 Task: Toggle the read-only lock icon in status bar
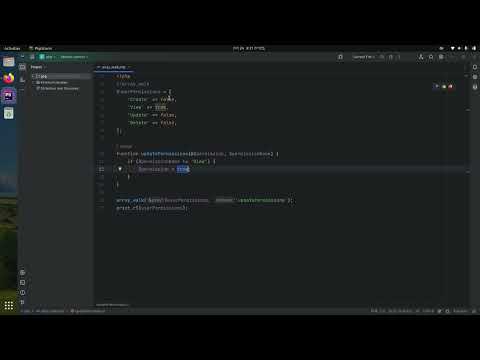474,311
